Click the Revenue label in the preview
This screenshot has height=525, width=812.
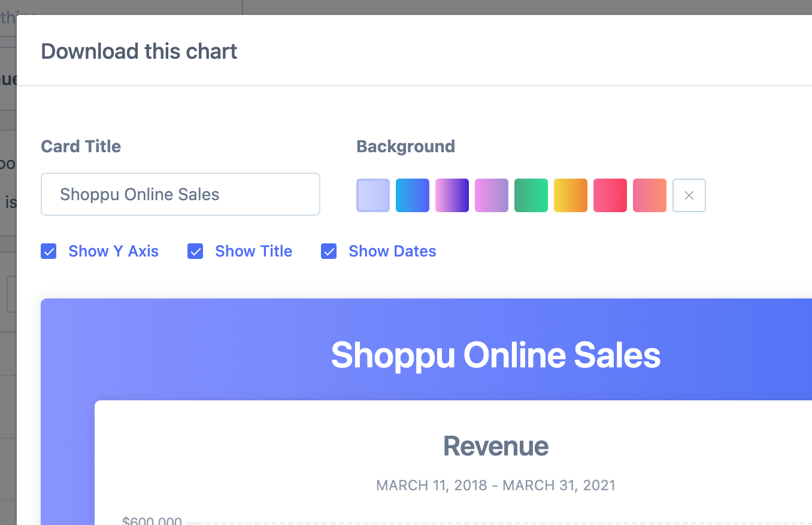coord(495,445)
